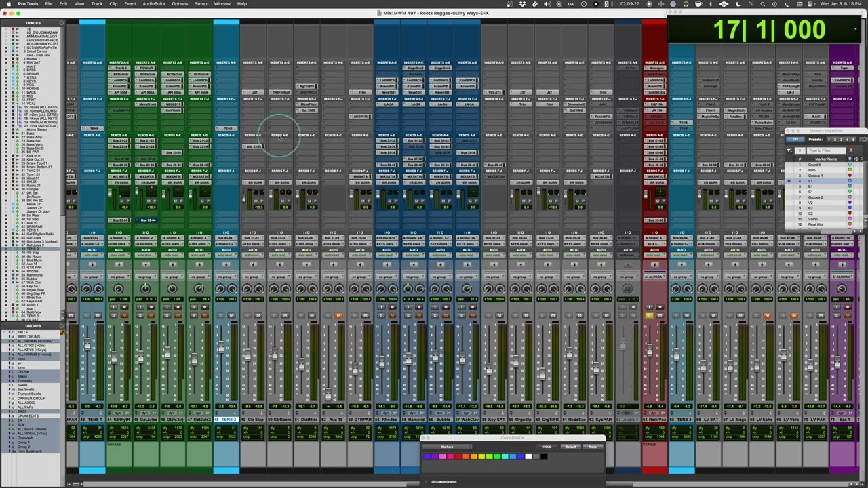The height and width of the screenshot is (488, 868).
Task: Open the ALVOCA group selector on ReikiVox
Action: pyautogui.click(x=654, y=277)
